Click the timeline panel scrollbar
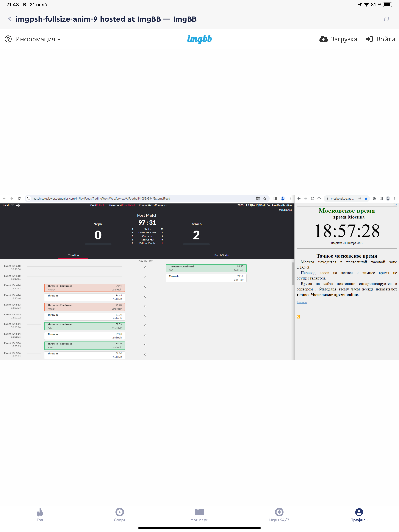The width and height of the screenshot is (399, 532). (x=293, y=274)
